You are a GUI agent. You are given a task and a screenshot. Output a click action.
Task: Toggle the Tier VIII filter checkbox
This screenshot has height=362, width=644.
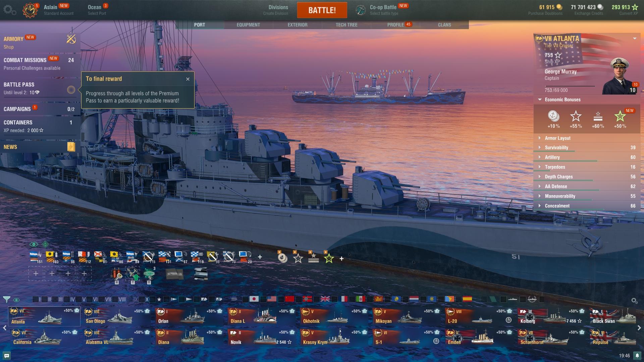[x=116, y=299]
